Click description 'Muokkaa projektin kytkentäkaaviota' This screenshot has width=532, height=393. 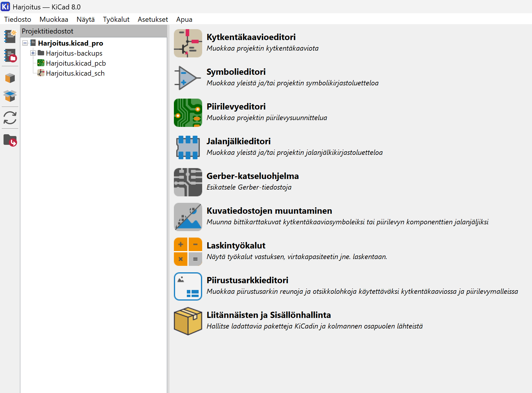point(262,48)
